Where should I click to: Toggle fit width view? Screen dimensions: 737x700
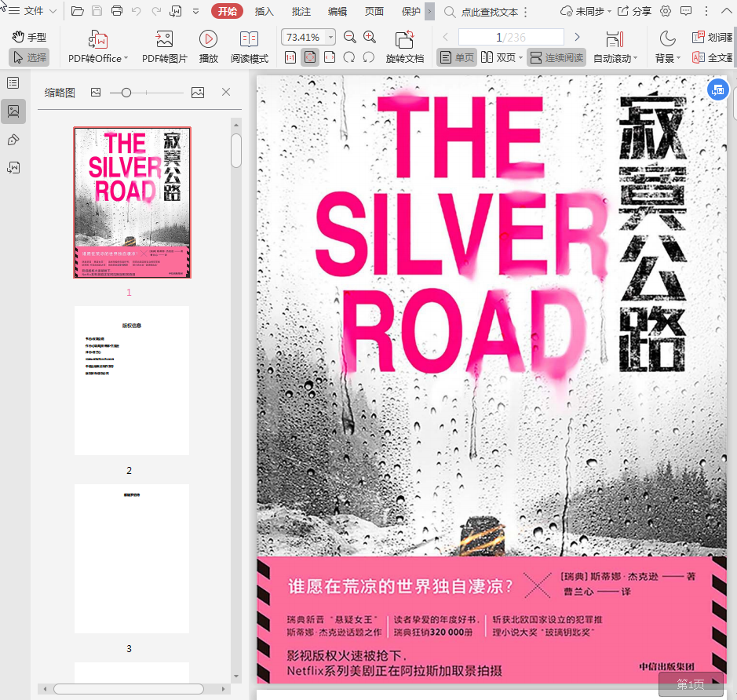pos(330,57)
